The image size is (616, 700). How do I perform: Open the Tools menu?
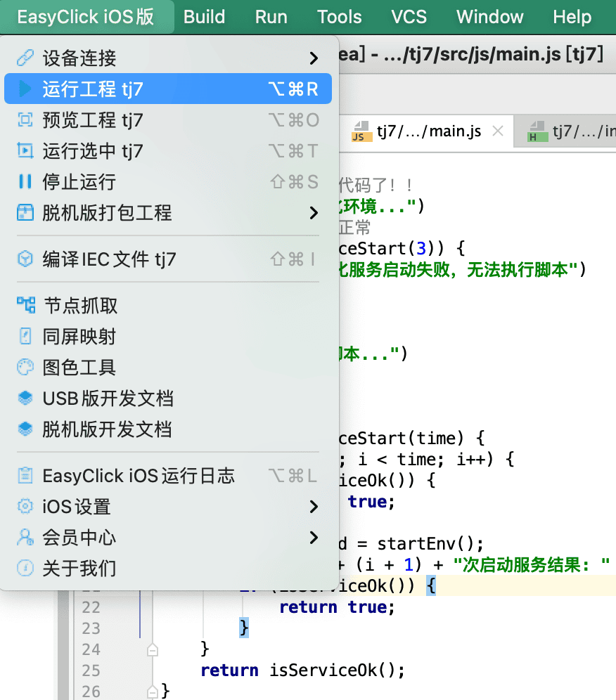340,17
